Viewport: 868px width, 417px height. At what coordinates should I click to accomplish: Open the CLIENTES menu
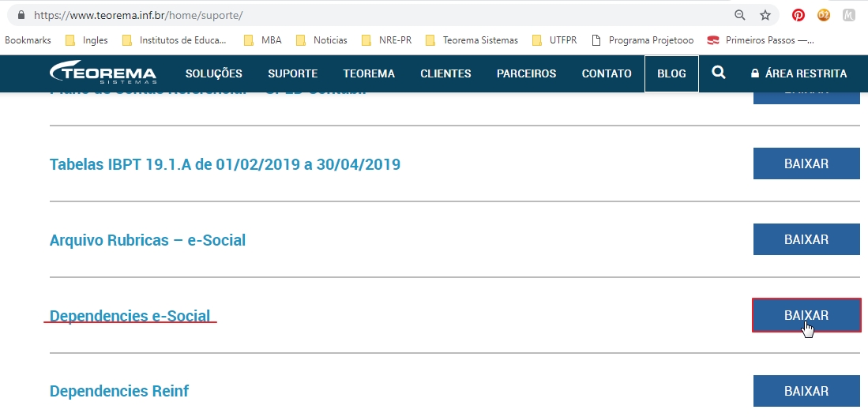[445, 73]
